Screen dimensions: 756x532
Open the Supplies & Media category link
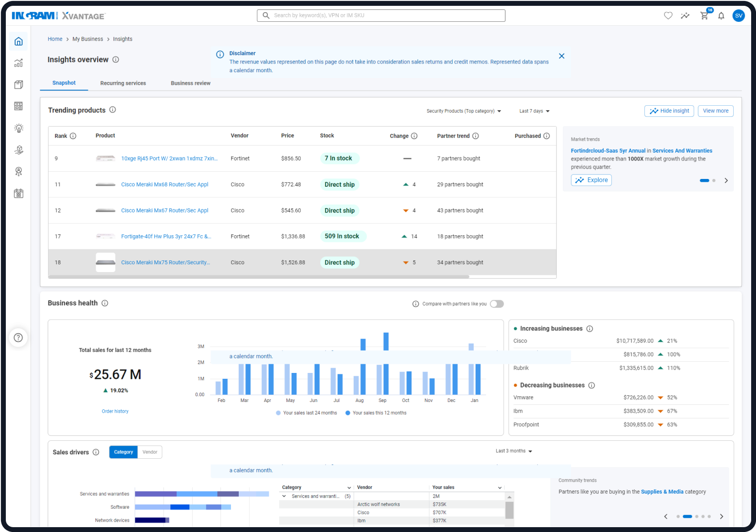click(662, 492)
